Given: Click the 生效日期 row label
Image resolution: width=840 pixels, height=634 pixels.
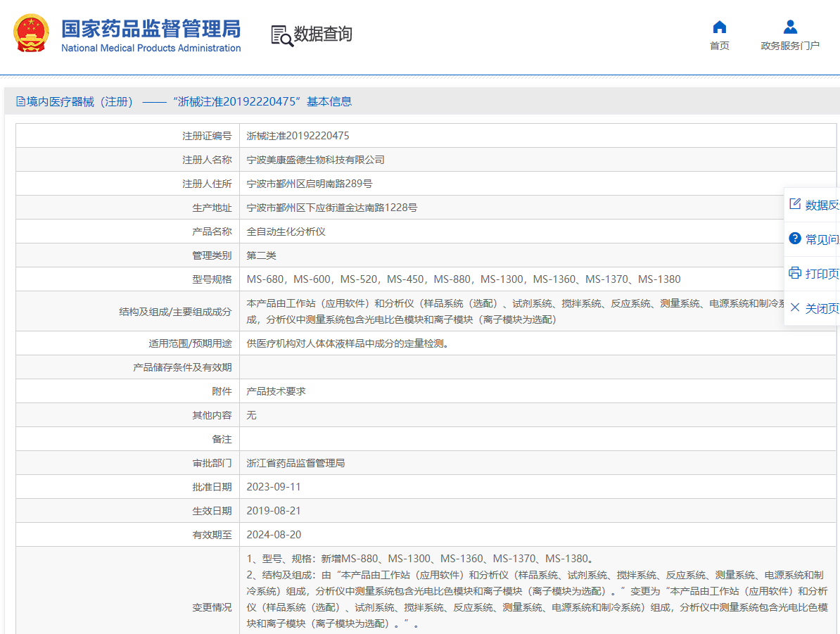Looking at the screenshot, I should click(212, 512).
